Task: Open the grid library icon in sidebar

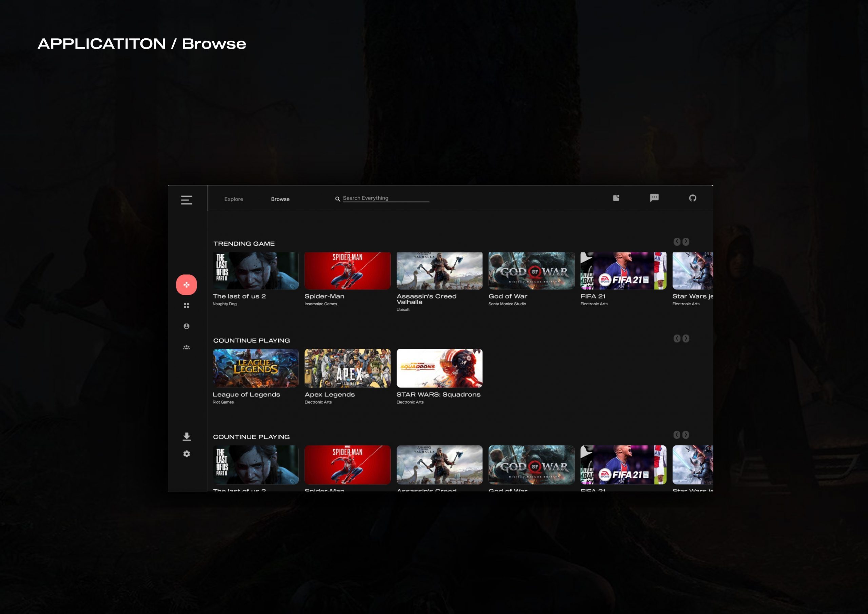Action: point(186,305)
